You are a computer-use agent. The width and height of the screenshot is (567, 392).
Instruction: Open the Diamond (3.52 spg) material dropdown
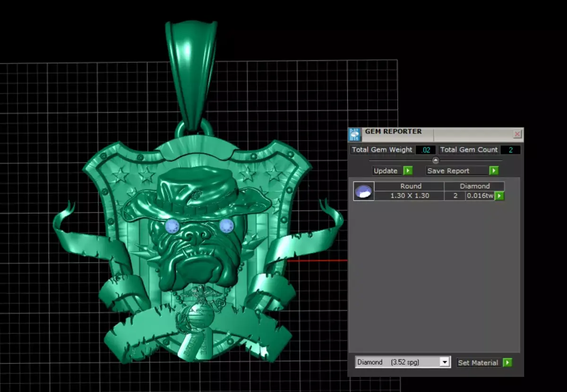coord(403,362)
